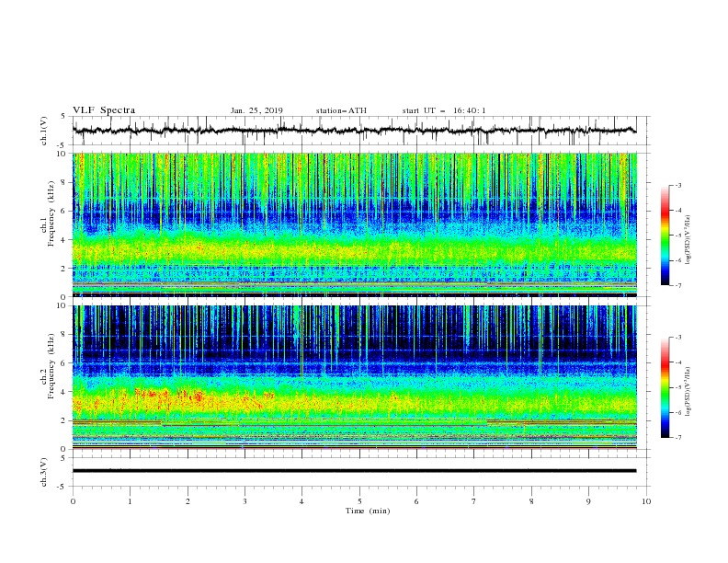Click the ch.1 voltage waveform trace
The width and height of the screenshot is (728, 563).
pos(354,131)
